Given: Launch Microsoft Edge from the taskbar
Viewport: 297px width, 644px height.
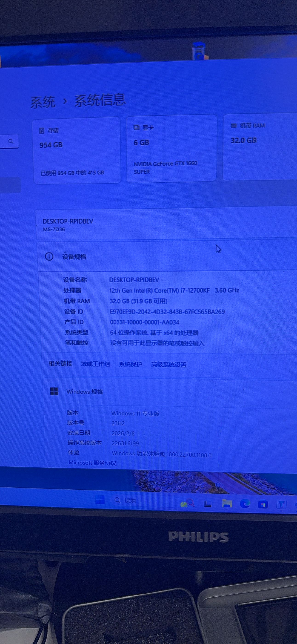Looking at the screenshot, I should click(245, 504).
